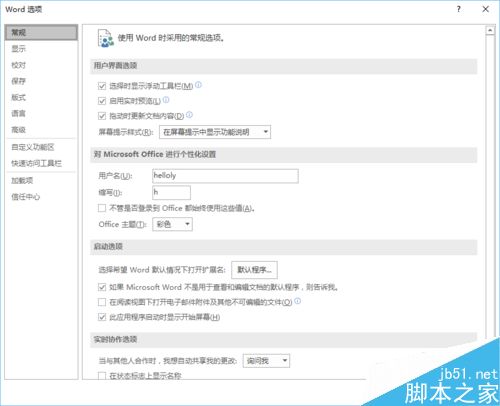Open the 屏幕提示样式 dropdown
This screenshot has height=406, width=500.
(215, 132)
